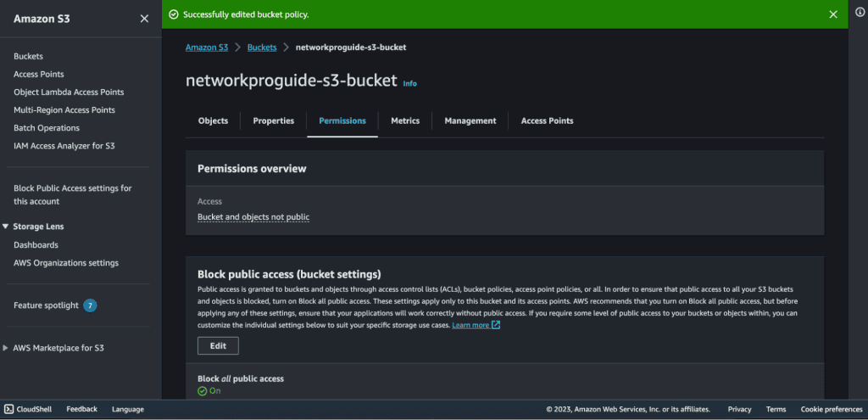
Task: Open the Terms link in footer
Action: [776, 409]
